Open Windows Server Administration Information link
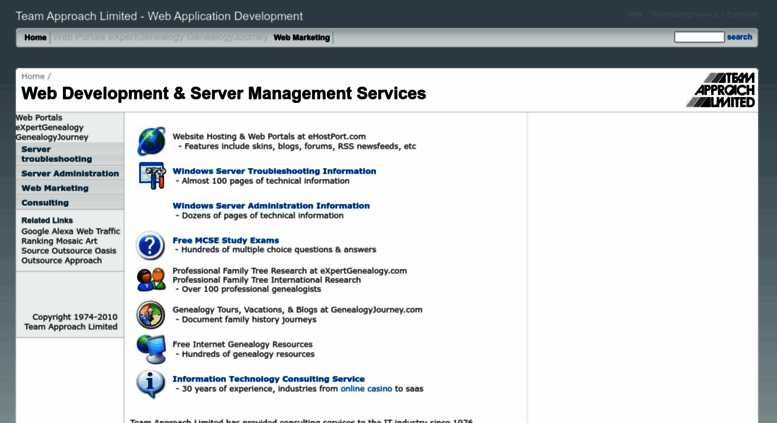The height and width of the screenshot is (423, 777). (x=271, y=206)
